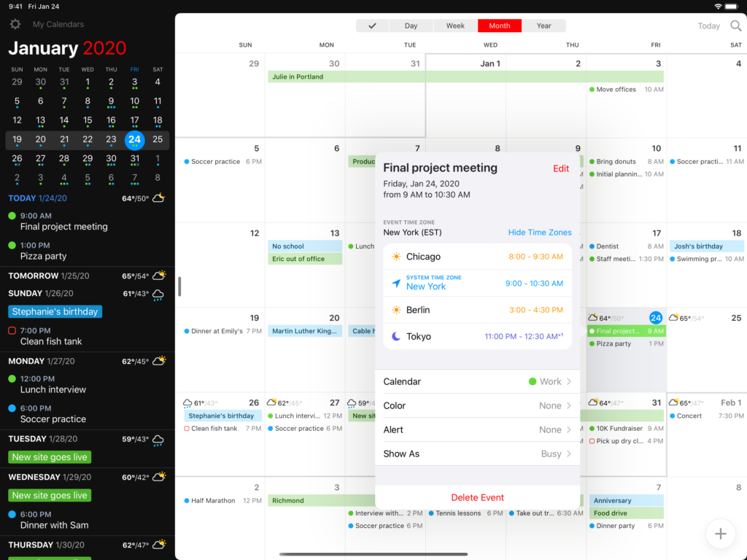Click the Chicago sun icon
This screenshot has height=560, width=747.
coord(396,257)
